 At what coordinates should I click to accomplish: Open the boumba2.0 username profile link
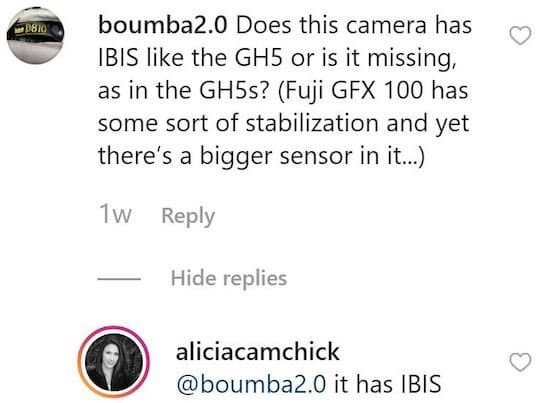[x=163, y=25]
